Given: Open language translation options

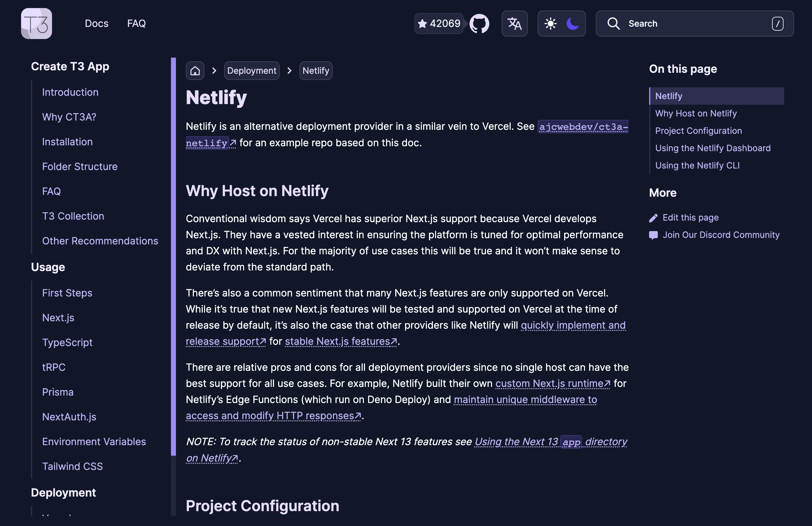Looking at the screenshot, I should (x=514, y=24).
